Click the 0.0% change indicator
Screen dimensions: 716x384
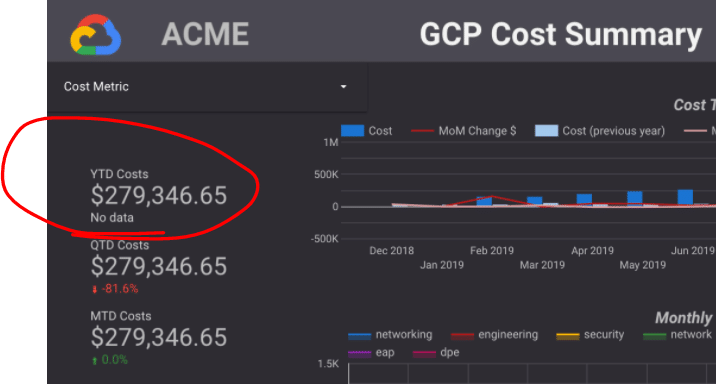click(110, 360)
